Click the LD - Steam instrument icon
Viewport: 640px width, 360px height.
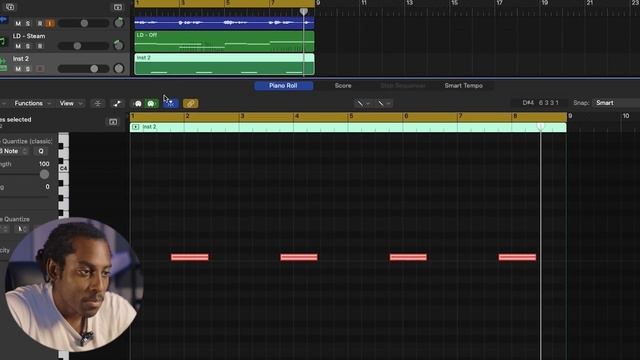[x=3, y=42]
